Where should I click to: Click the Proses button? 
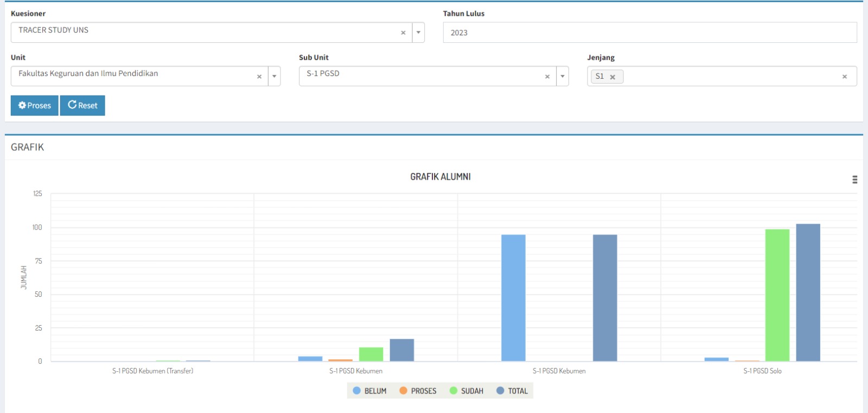(x=35, y=105)
